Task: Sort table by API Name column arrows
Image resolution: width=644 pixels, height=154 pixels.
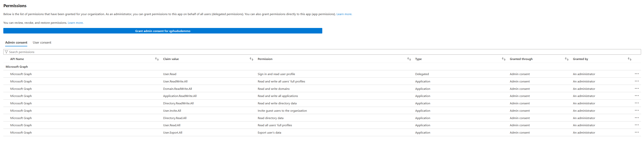Action: pyautogui.click(x=157, y=59)
